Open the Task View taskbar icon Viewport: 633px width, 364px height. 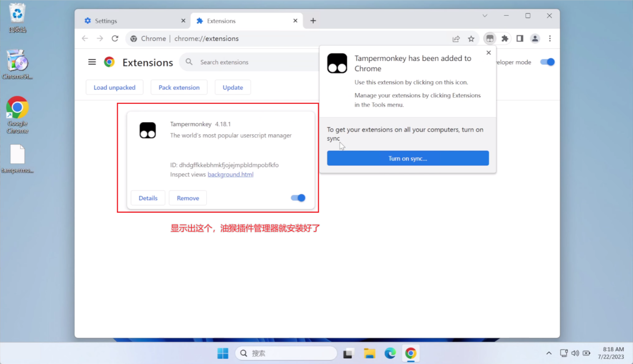pos(348,353)
